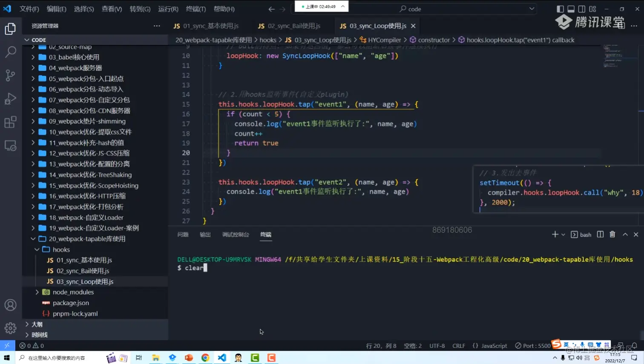Open pnpm-lock.yaml in explorer
644x364 pixels.
coord(96,314)
